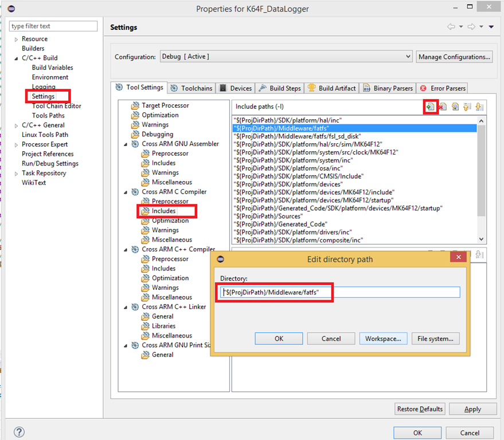504x440 pixels.
Task: Collapse the C/C++ Build node
Action: [16, 58]
